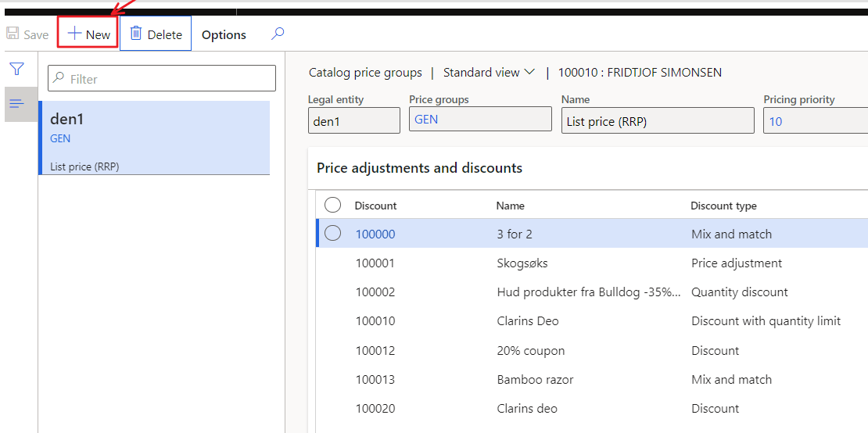Click the Delete trash can icon
Image resolution: width=868 pixels, height=433 pixels.
click(x=136, y=34)
